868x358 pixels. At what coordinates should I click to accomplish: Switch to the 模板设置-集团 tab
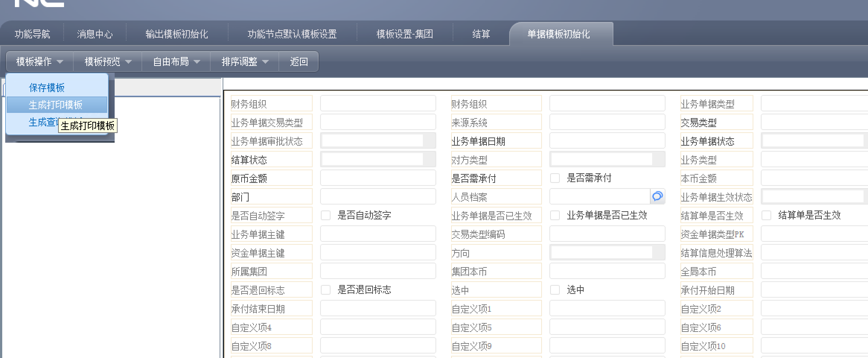pyautogui.click(x=405, y=34)
